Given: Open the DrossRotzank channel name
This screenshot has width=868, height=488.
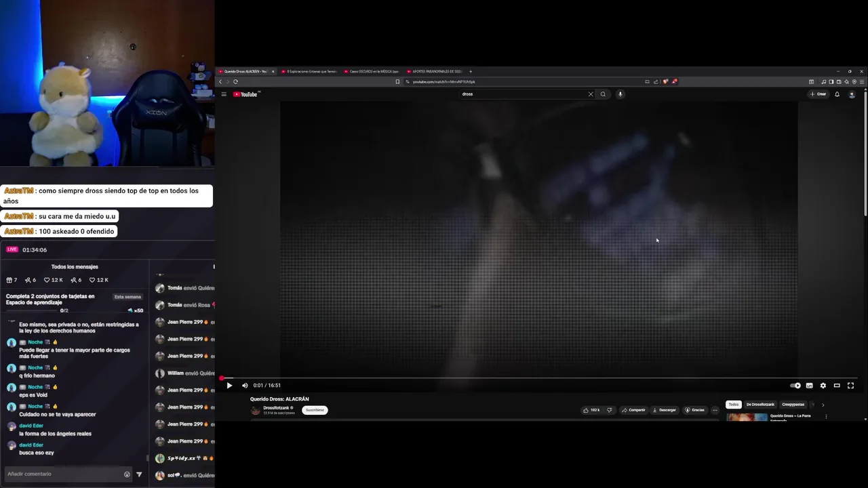Looking at the screenshot, I should point(277,407).
